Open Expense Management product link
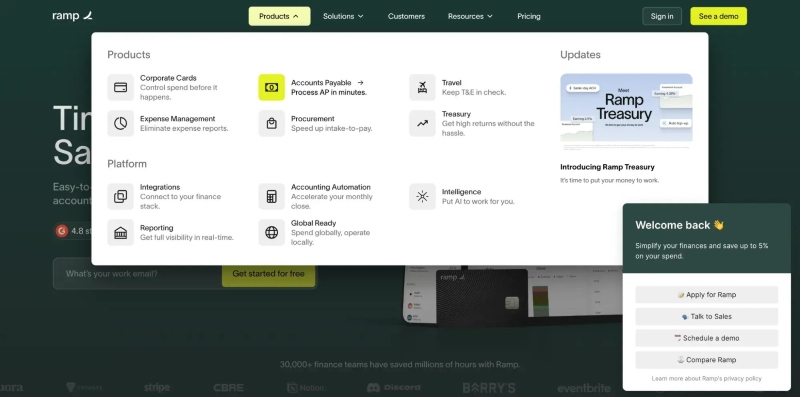The height and width of the screenshot is (397, 800). [x=168, y=123]
